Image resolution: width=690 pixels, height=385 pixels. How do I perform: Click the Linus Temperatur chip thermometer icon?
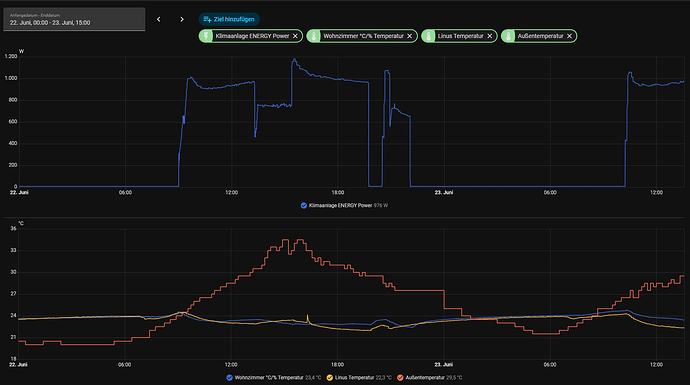coord(429,36)
